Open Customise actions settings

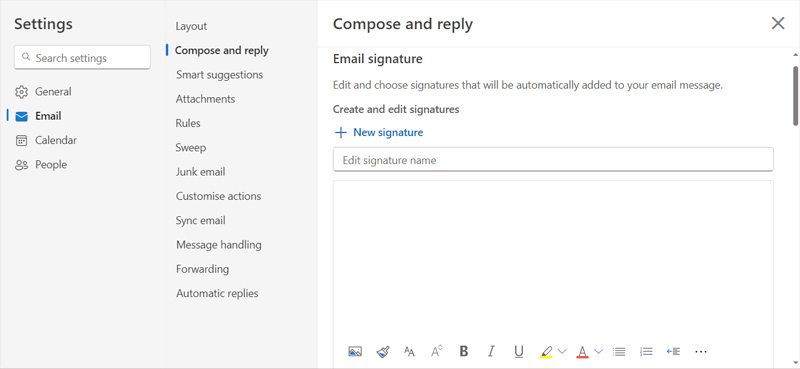218,196
